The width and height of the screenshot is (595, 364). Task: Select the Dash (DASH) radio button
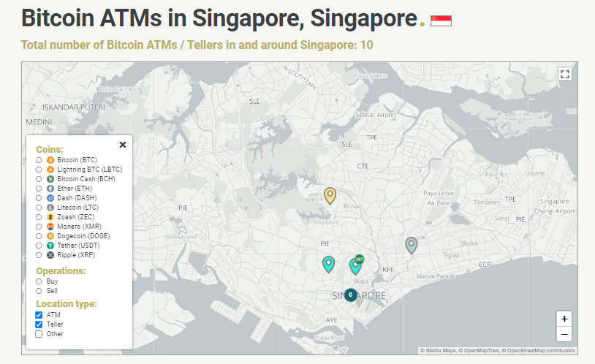[39, 198]
